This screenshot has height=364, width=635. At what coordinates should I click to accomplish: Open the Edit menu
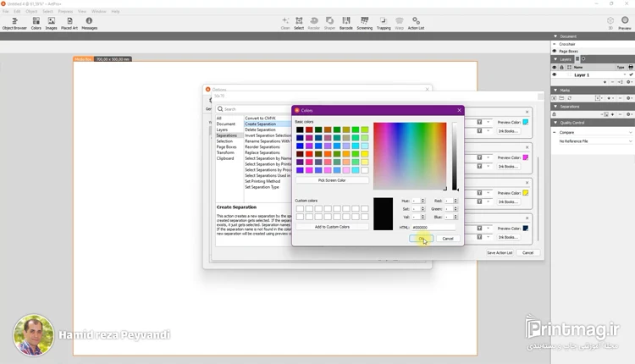[17, 11]
